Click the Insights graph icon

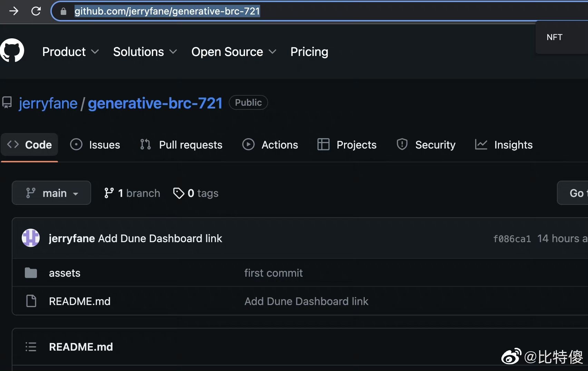(x=481, y=144)
